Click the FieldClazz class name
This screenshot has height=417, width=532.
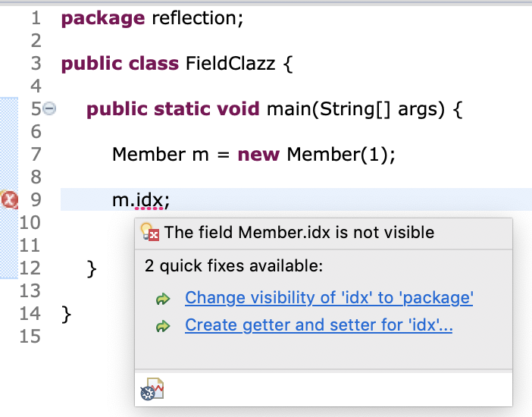230,64
